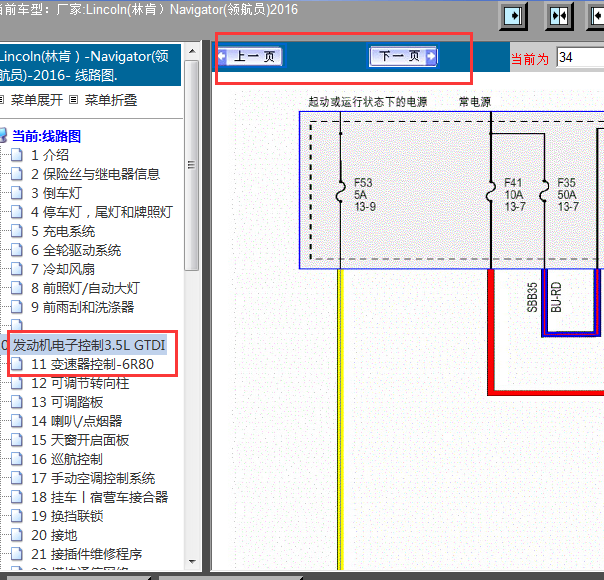The height and width of the screenshot is (580, 604).
Task: Click document icon beside 1 介绍
Action: [x=17, y=154]
